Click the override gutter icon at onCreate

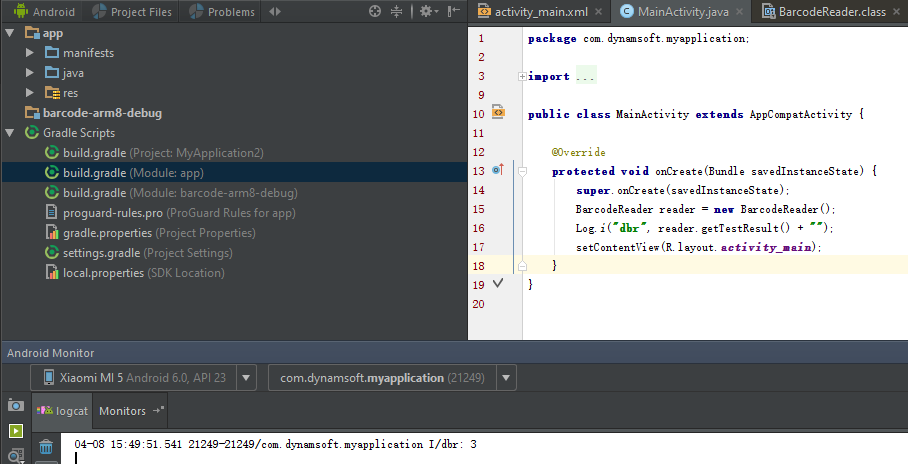click(x=498, y=171)
